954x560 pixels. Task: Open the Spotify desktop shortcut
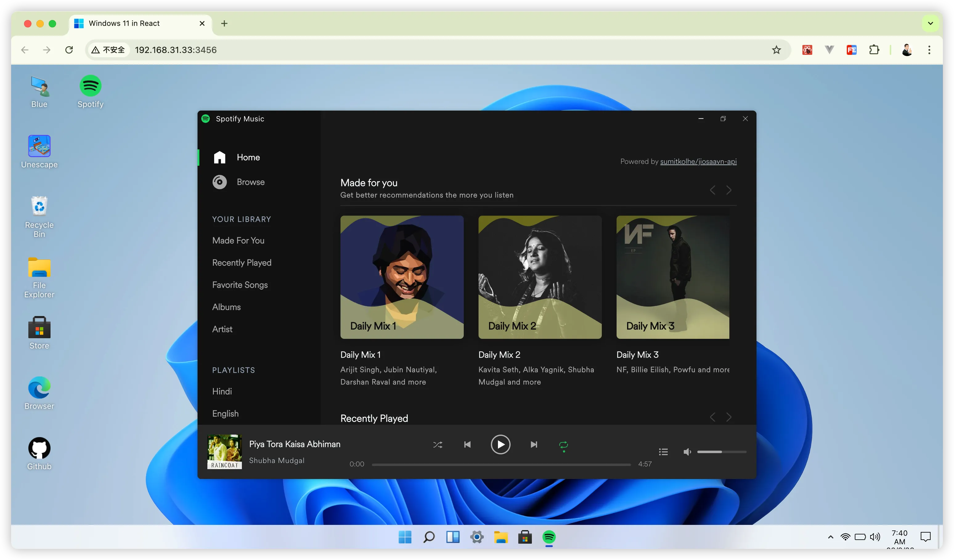[x=90, y=92]
